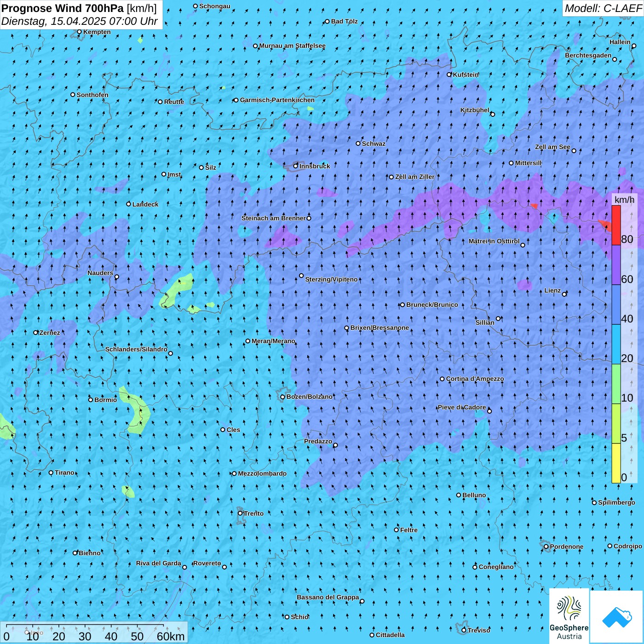644x644 pixels.
Task: Select the Kempten marker circle
Action: (79, 32)
